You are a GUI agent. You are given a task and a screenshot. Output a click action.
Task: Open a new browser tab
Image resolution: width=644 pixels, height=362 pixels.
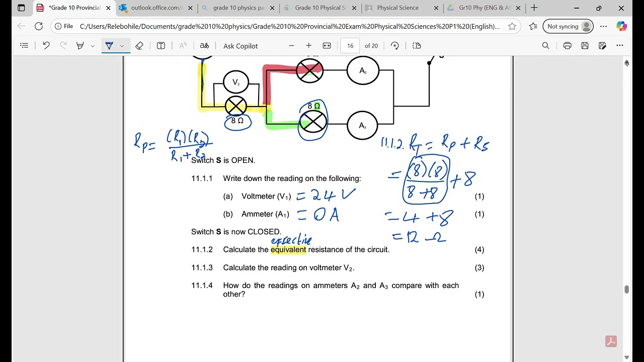[534, 8]
